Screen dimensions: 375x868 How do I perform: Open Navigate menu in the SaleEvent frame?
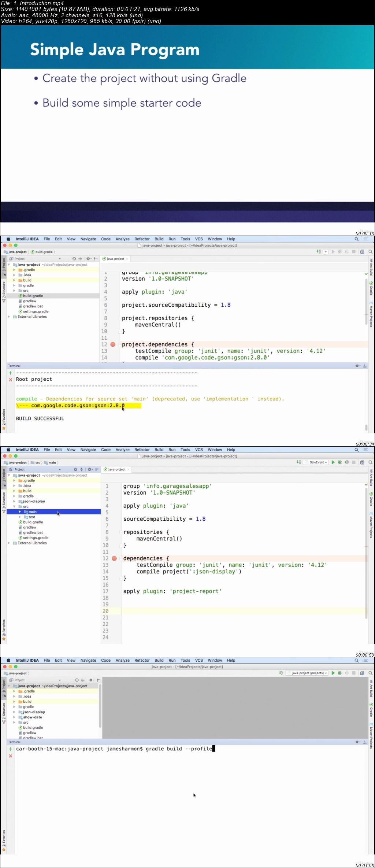click(x=88, y=450)
